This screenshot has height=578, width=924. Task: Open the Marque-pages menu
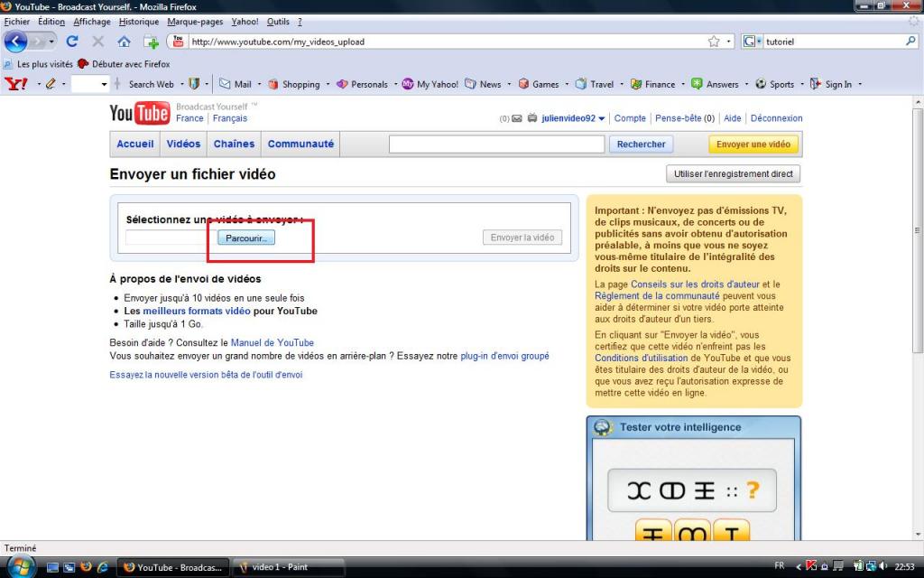195,22
